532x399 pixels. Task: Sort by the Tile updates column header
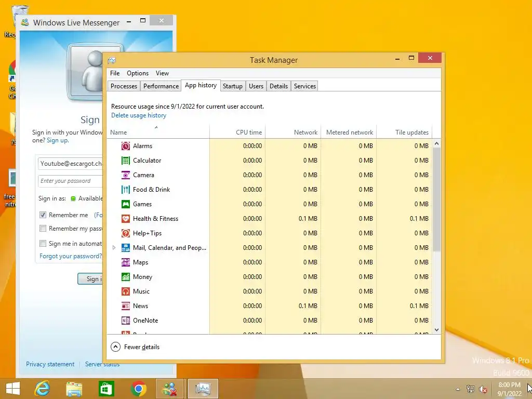pyautogui.click(x=404, y=132)
